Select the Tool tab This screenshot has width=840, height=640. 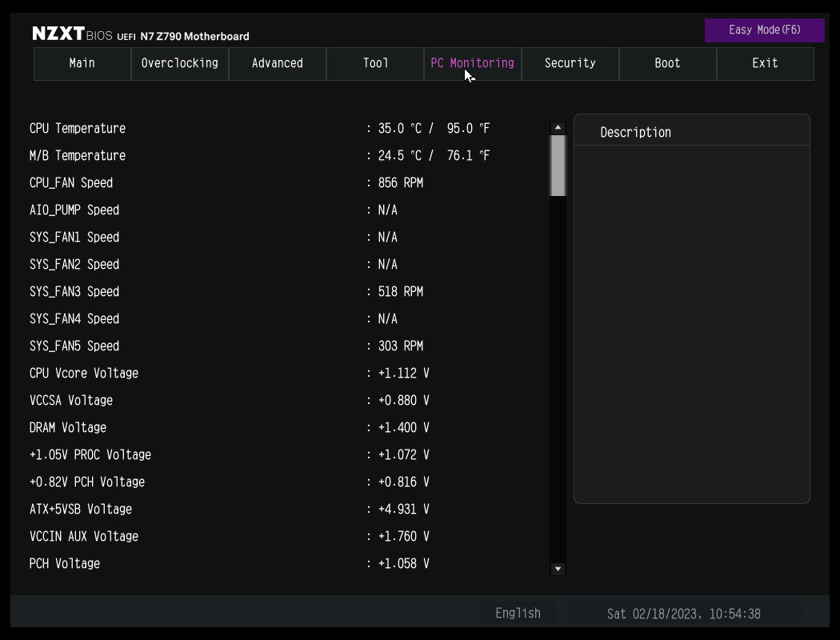(375, 63)
